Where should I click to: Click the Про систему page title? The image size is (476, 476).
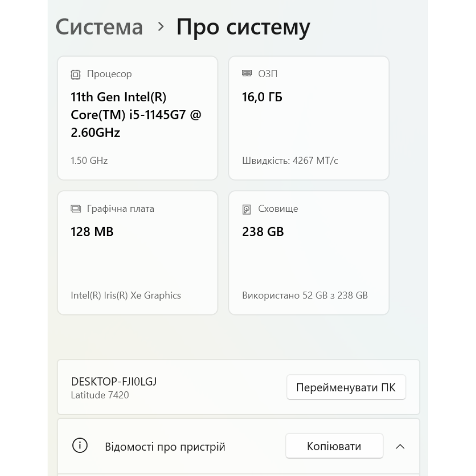[x=243, y=27]
